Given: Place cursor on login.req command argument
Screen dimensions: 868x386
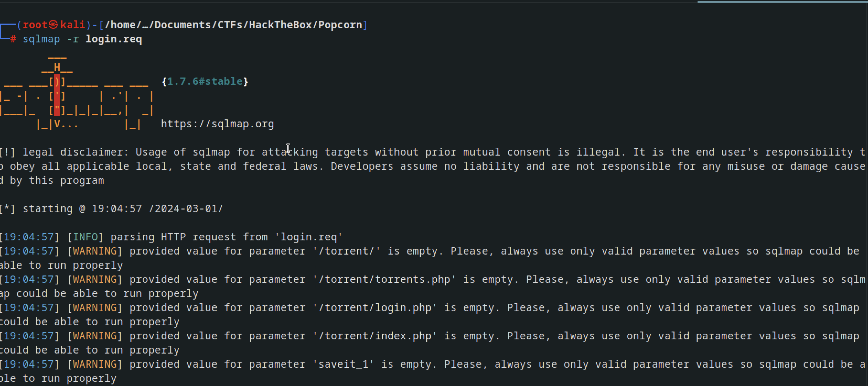Looking at the screenshot, I should point(114,39).
